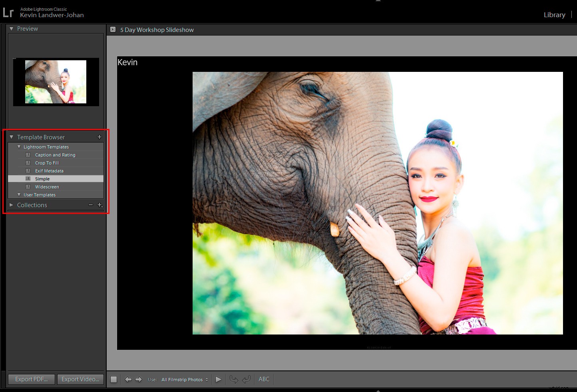Screen dimensions: 577x392
Task: Click the Lightroom Lr logo icon
Action: point(8,12)
